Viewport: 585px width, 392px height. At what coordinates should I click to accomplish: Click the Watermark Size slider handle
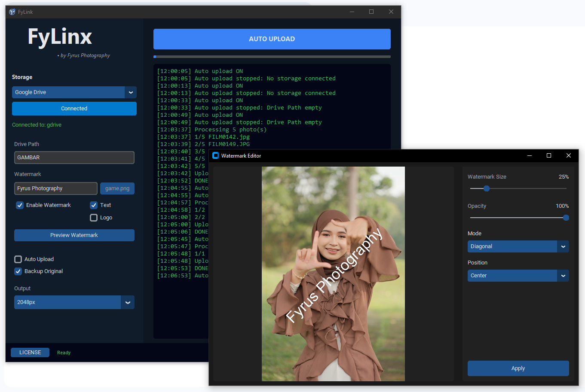pos(487,188)
